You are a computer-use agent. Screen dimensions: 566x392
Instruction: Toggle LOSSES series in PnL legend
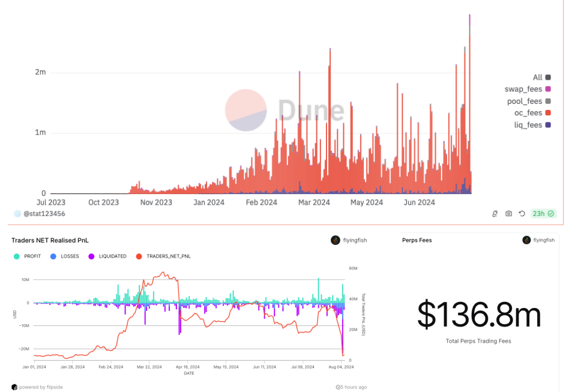(64, 256)
